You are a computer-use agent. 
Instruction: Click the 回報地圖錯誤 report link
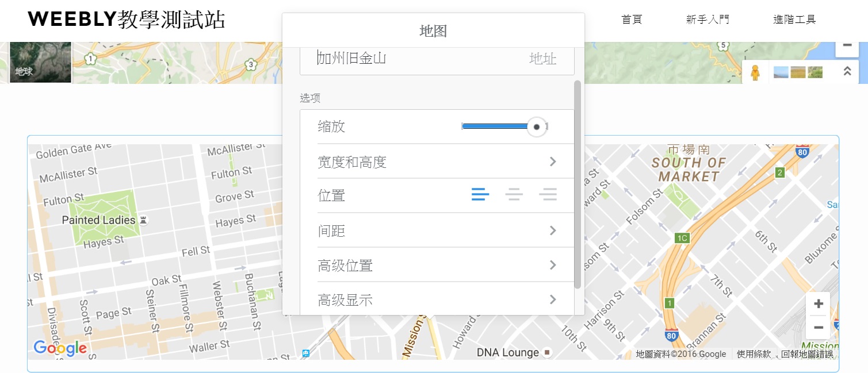807,354
